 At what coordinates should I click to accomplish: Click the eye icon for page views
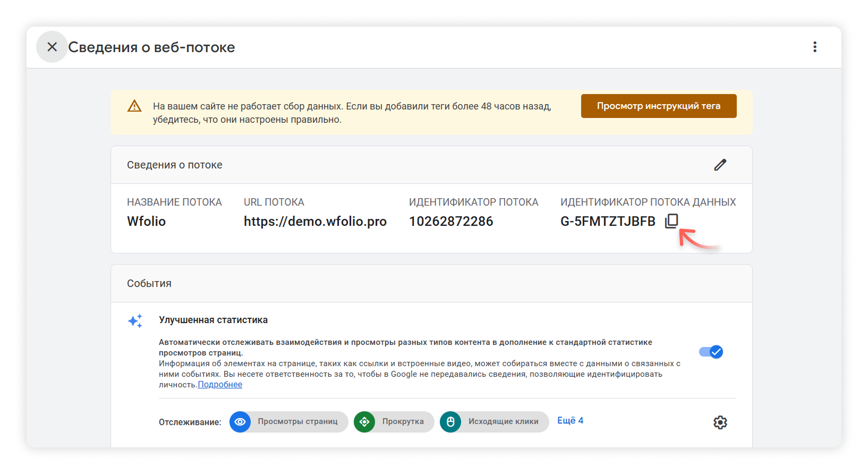[240, 422]
